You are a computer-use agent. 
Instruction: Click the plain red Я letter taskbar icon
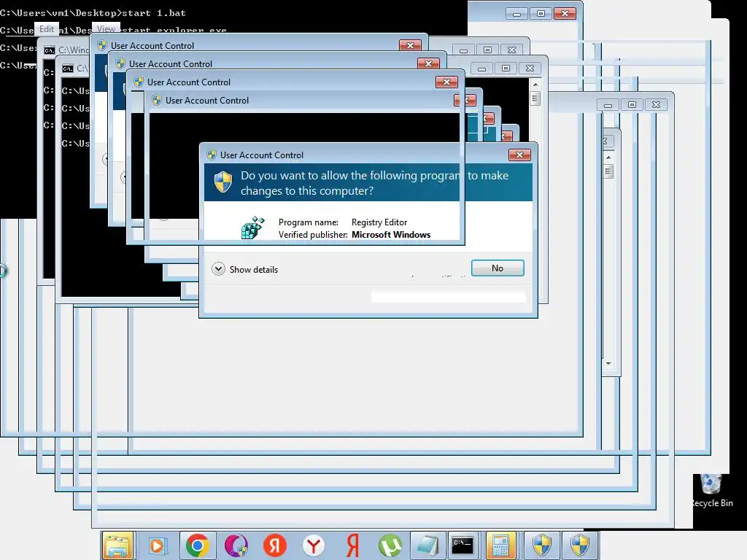point(352,545)
